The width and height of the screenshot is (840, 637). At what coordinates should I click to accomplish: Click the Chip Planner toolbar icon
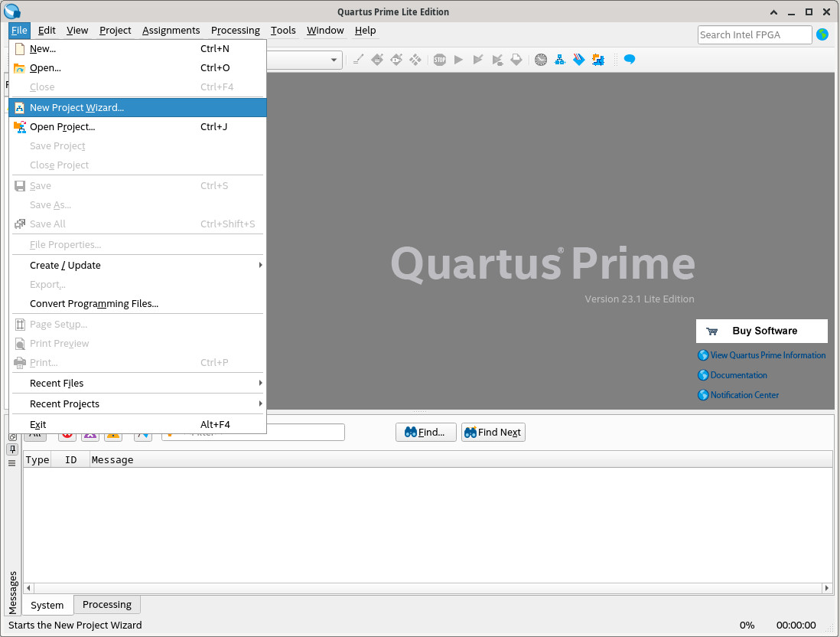click(396, 60)
